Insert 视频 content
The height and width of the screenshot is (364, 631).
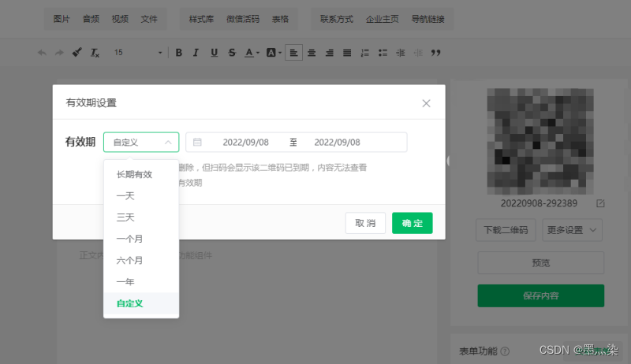point(120,19)
